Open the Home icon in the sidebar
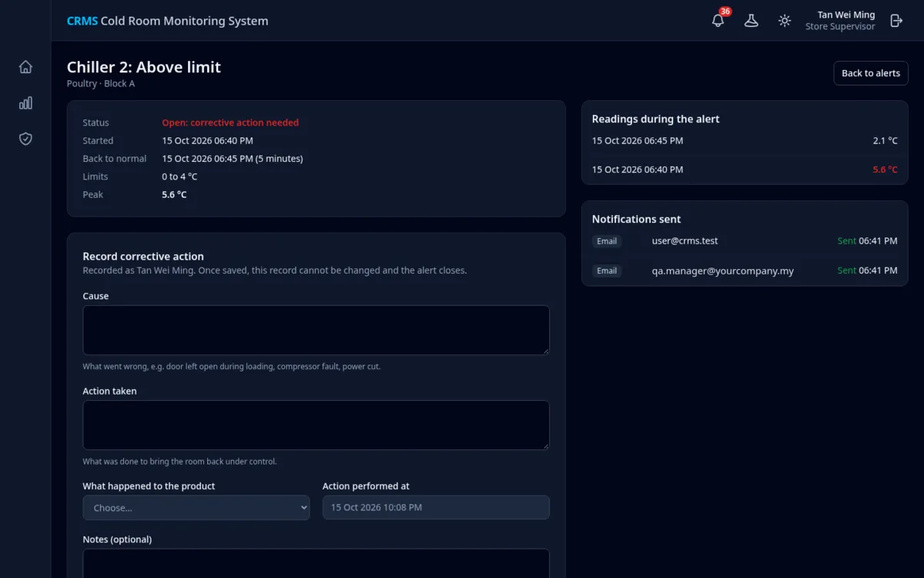 [25, 67]
